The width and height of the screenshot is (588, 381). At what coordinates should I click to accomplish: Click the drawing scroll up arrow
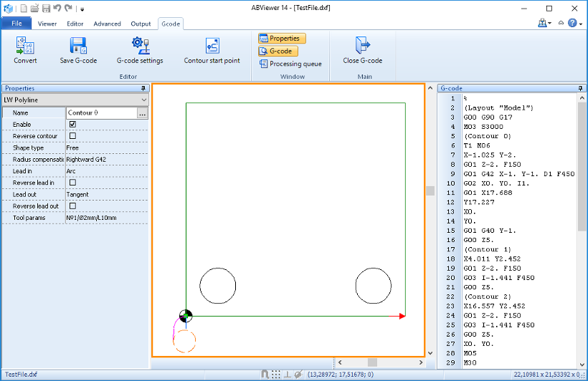430,88
